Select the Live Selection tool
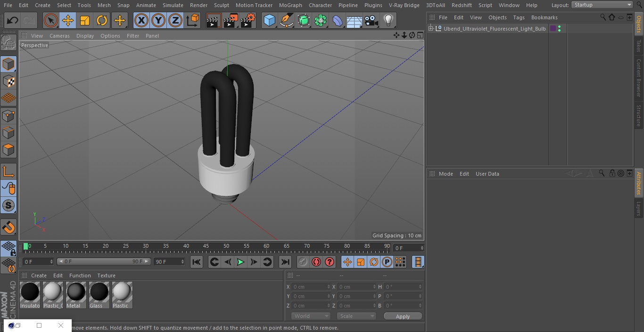644x332 pixels. pyautogui.click(x=51, y=20)
